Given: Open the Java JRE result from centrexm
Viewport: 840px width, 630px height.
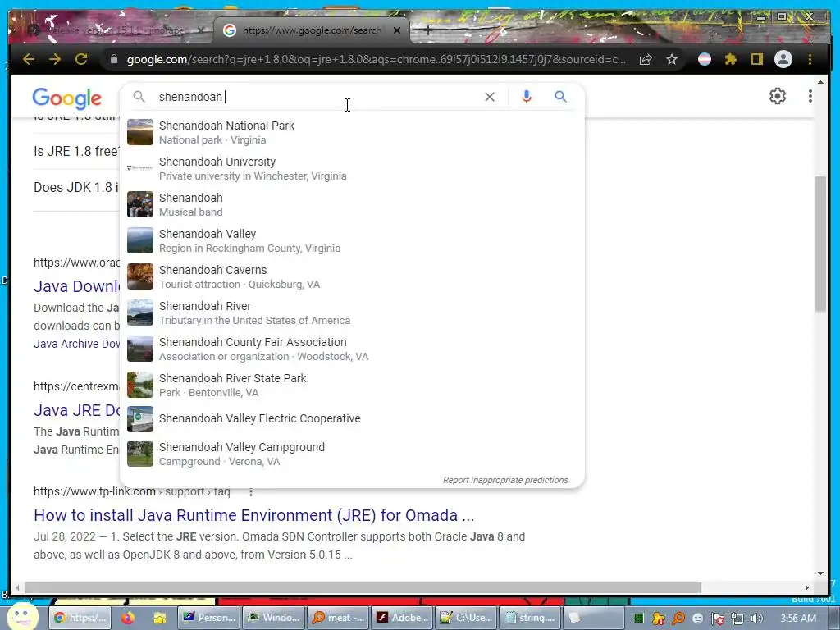Looking at the screenshot, I should [77, 410].
